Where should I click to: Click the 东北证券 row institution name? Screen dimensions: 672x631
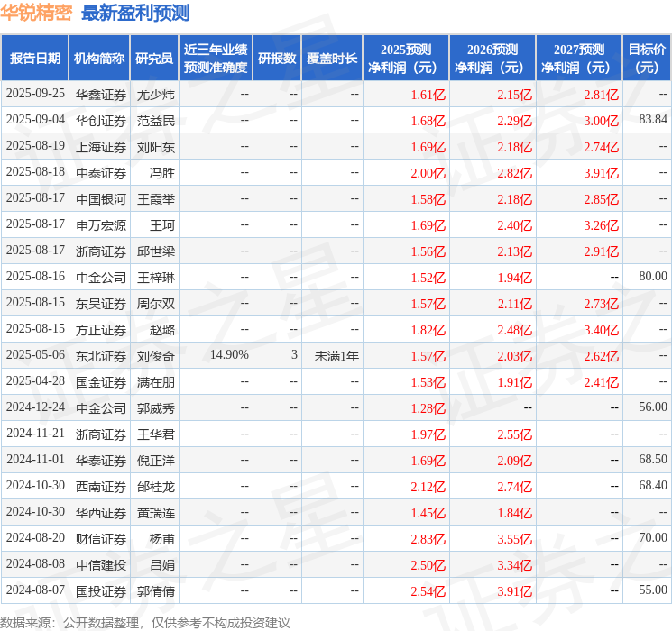coord(101,355)
